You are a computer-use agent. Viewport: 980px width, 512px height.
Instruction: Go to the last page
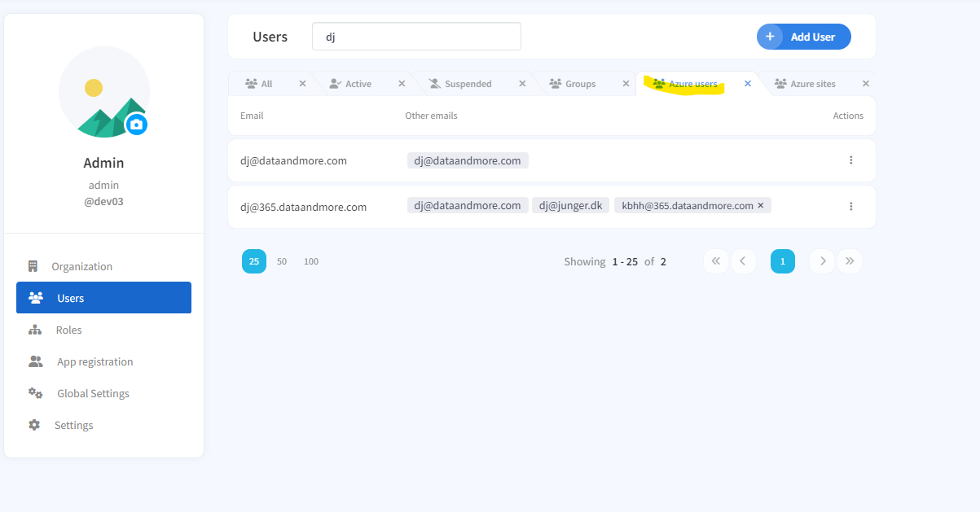click(850, 261)
